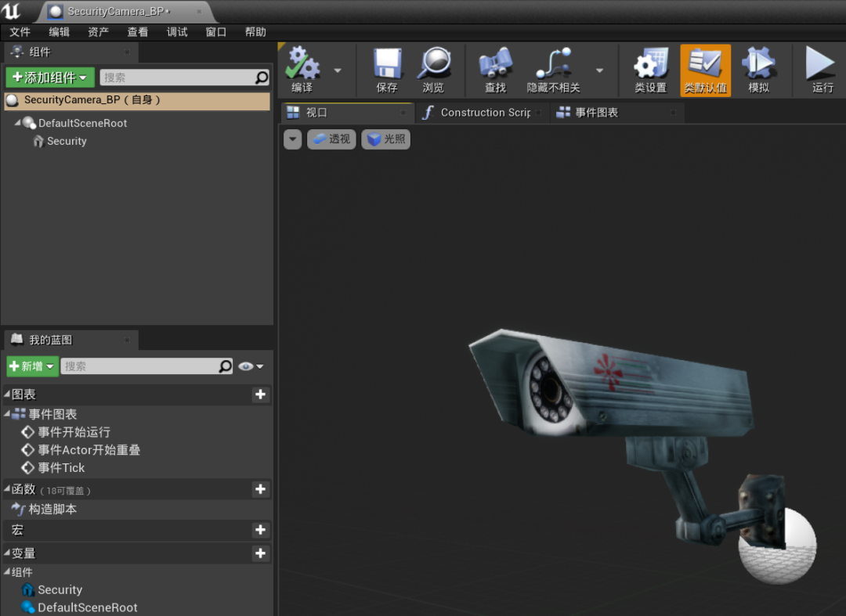Click the 运行 play button
This screenshot has width=846, height=616.
pos(821,70)
